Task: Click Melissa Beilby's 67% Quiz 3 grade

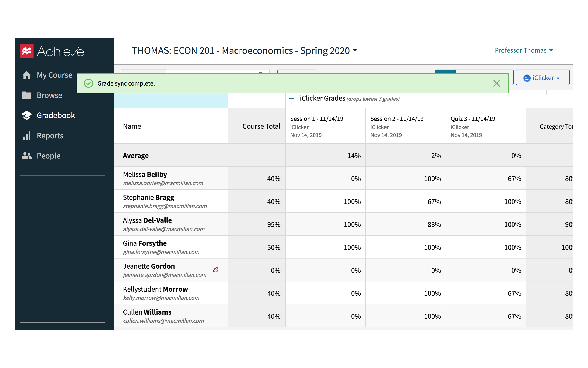Action: point(514,179)
